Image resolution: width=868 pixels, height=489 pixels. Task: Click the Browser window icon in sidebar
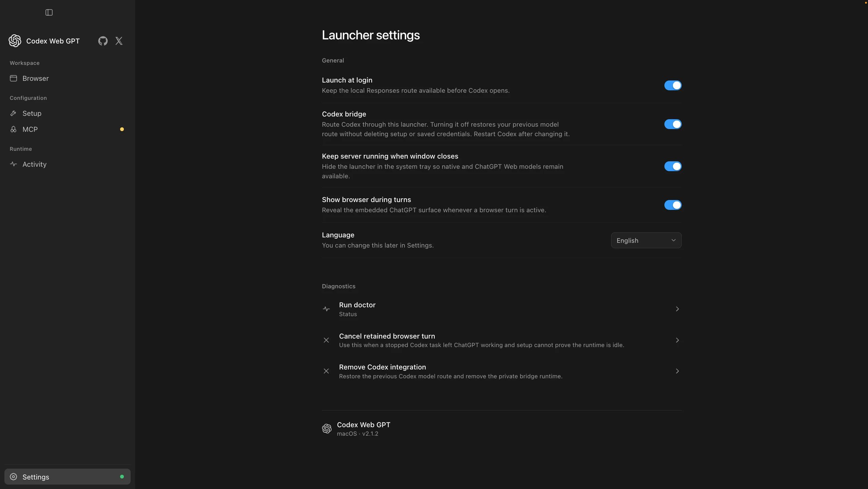(14, 78)
